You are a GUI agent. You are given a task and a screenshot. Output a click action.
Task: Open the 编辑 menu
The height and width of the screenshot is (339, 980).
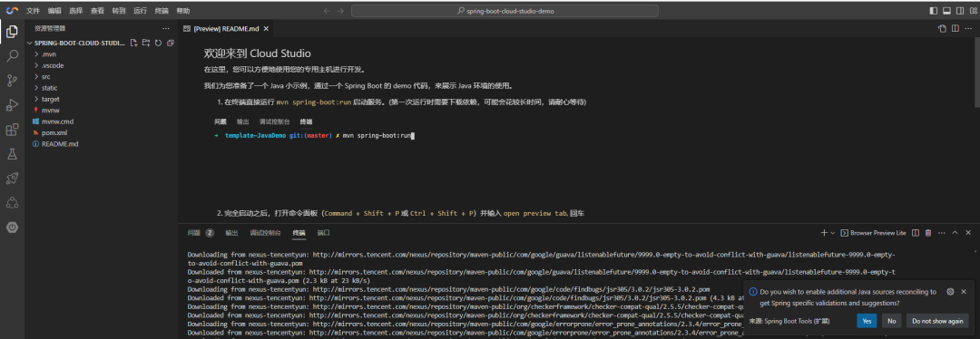54,11
